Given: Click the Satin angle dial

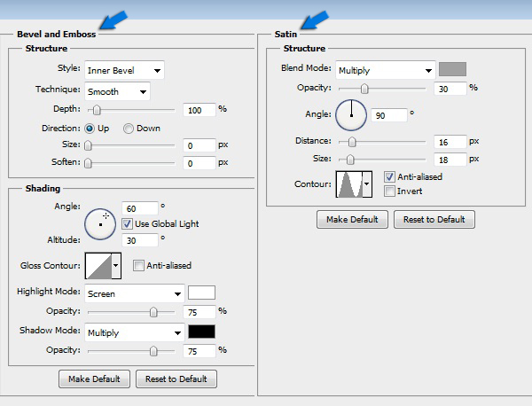Looking at the screenshot, I should pos(351,114).
